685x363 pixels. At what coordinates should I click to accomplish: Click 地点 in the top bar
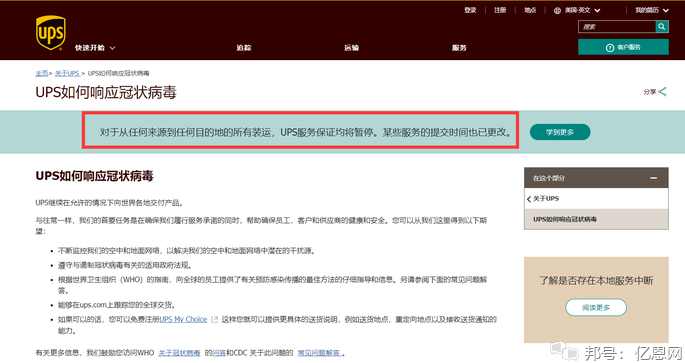click(x=530, y=10)
